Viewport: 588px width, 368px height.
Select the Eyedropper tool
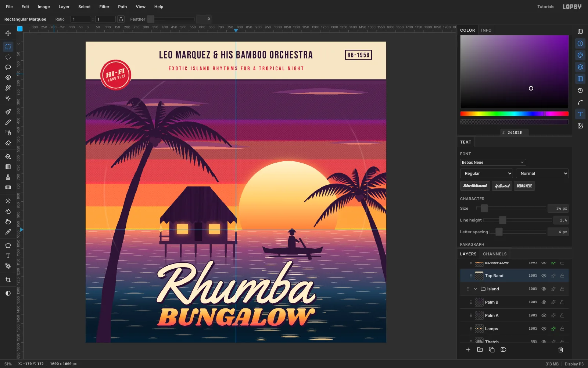click(8, 232)
